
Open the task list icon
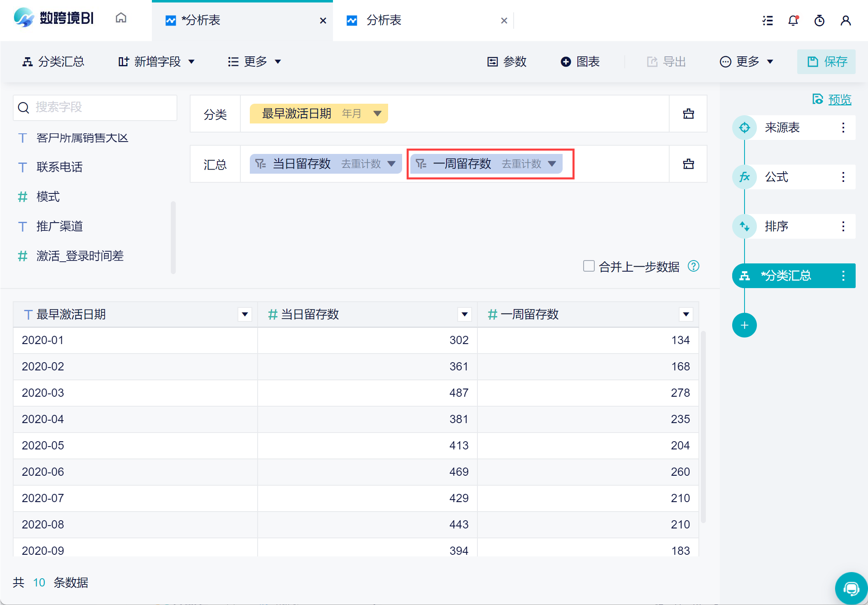coord(767,20)
